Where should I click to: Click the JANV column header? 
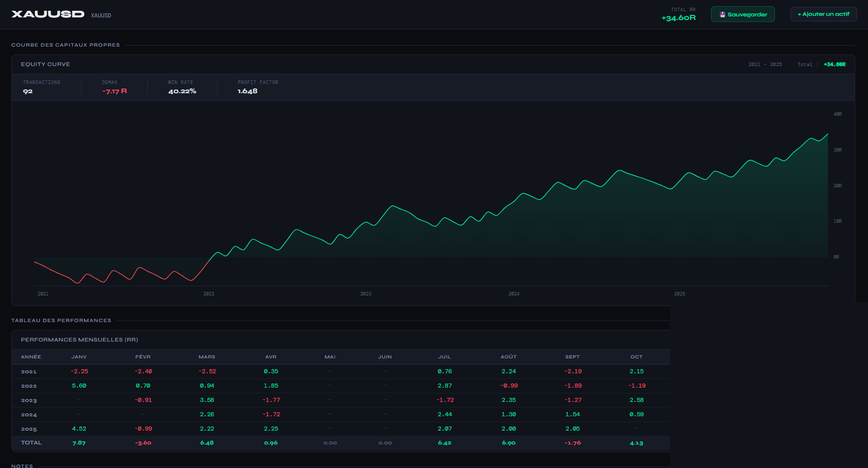(x=79, y=357)
